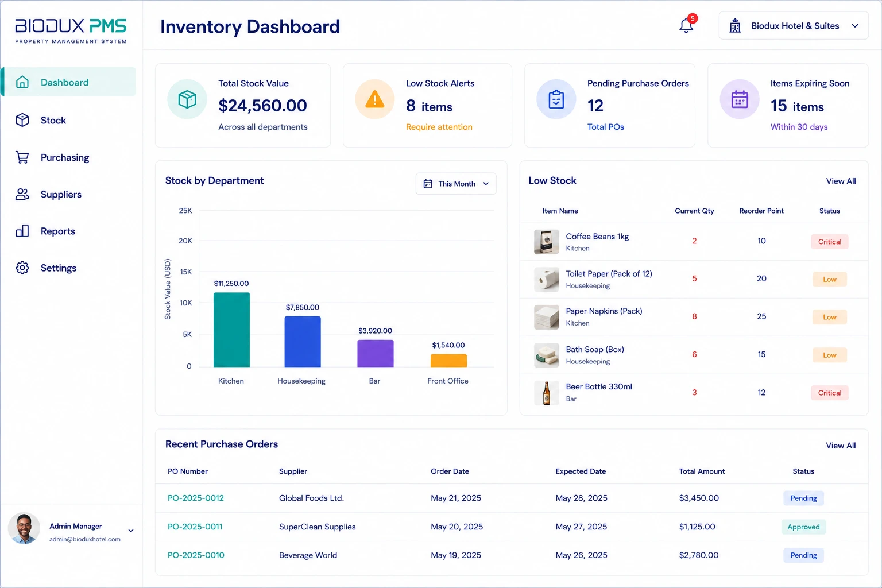Click the Stock box icon in sidebar
Viewport: 882px width, 588px height.
tap(22, 120)
